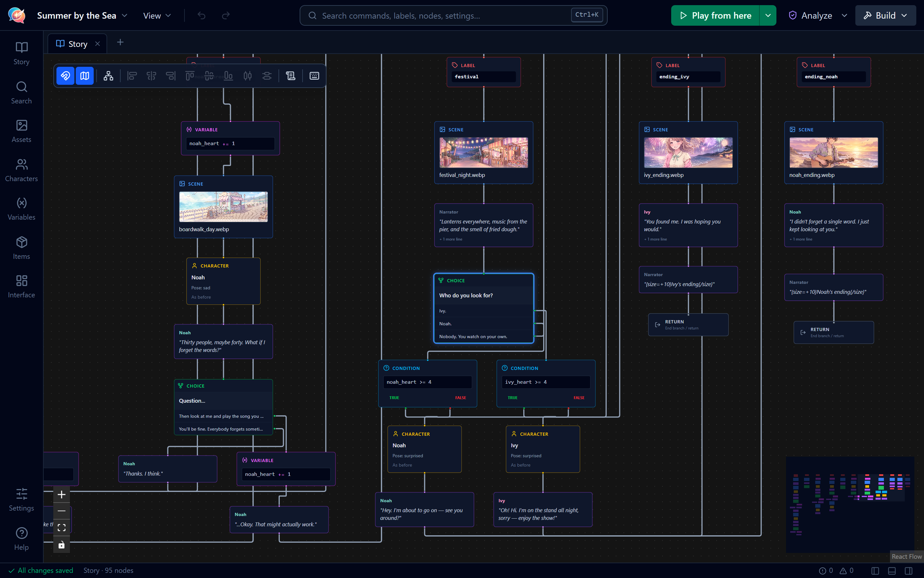
Task: Close the Story tab
Action: [x=97, y=44]
